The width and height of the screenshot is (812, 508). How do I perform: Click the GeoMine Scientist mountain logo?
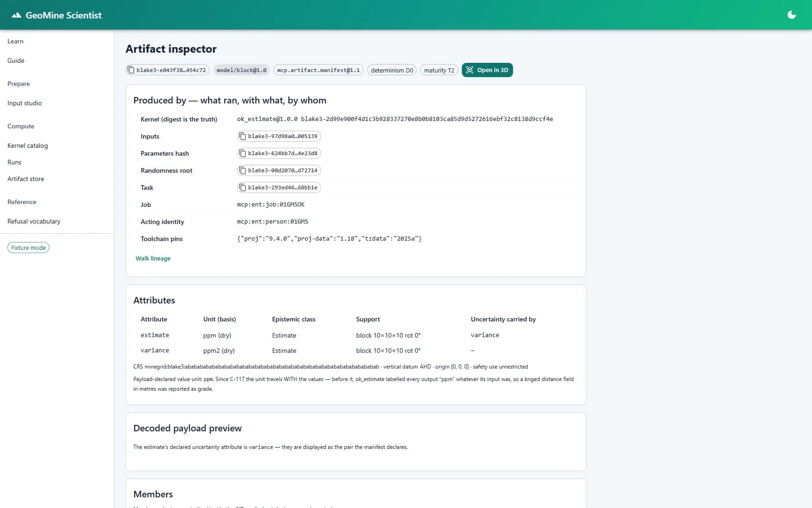[x=17, y=15]
